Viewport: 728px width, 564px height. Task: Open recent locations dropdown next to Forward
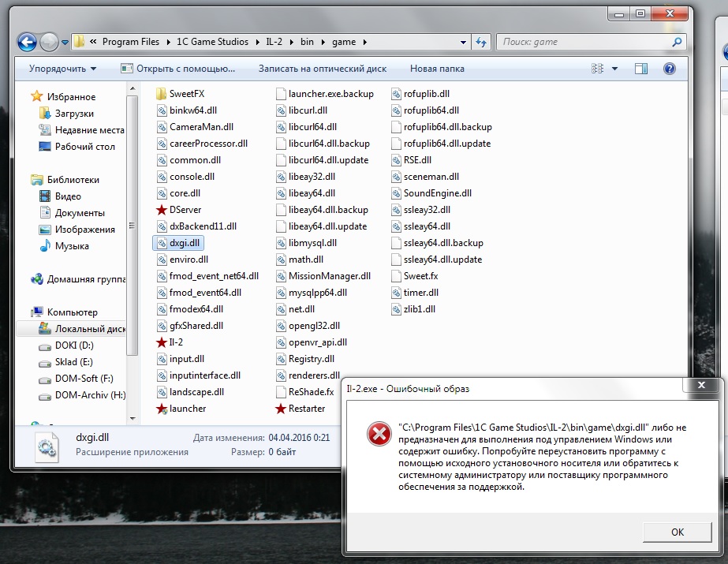pos(65,43)
